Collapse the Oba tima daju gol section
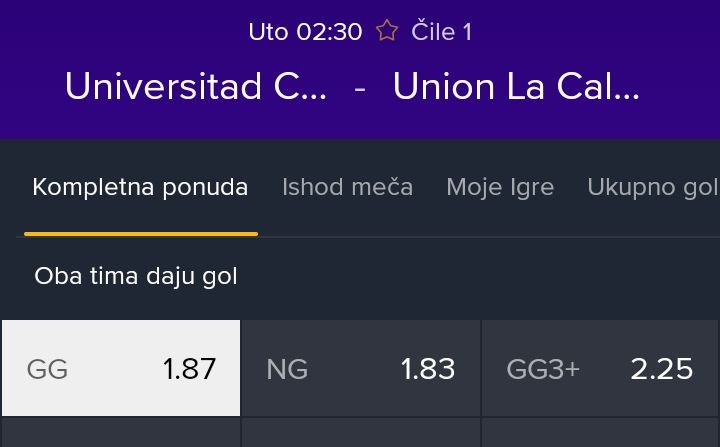Screen dimensions: 720x447 [x=136, y=276]
